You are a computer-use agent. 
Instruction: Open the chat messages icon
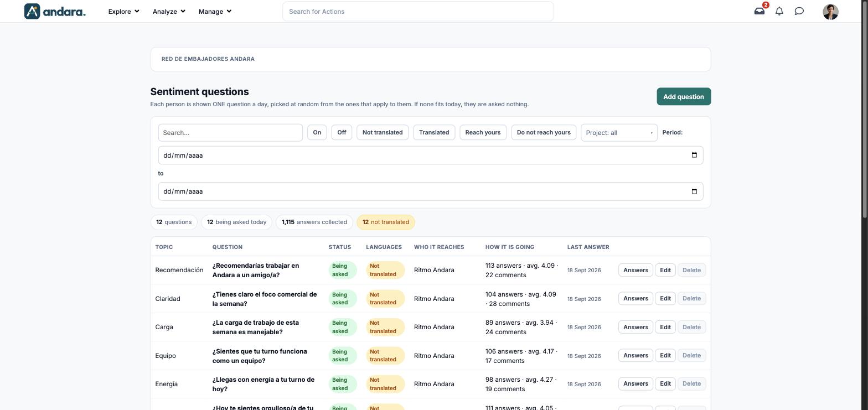click(799, 11)
